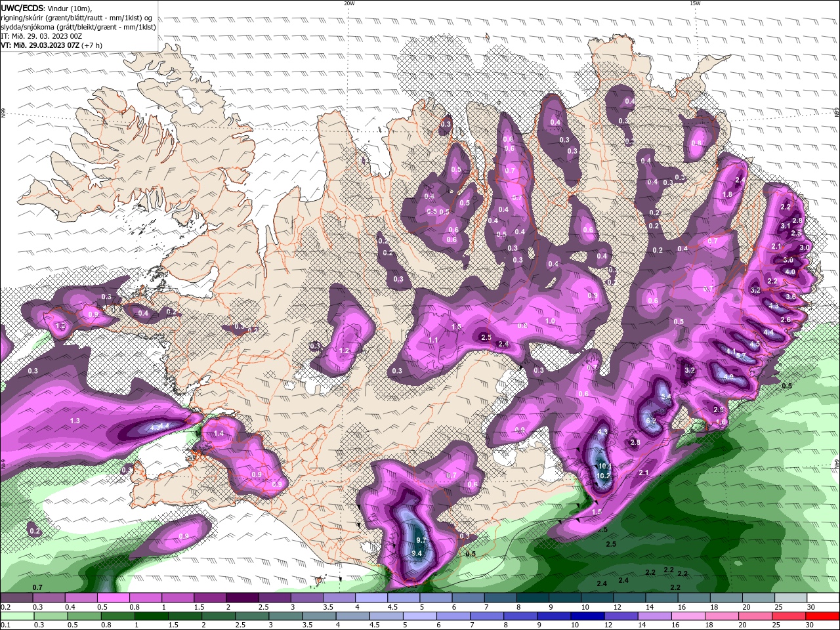Click the white 30 swatch in the snow legend
840x630 pixels.
[x=822, y=598]
